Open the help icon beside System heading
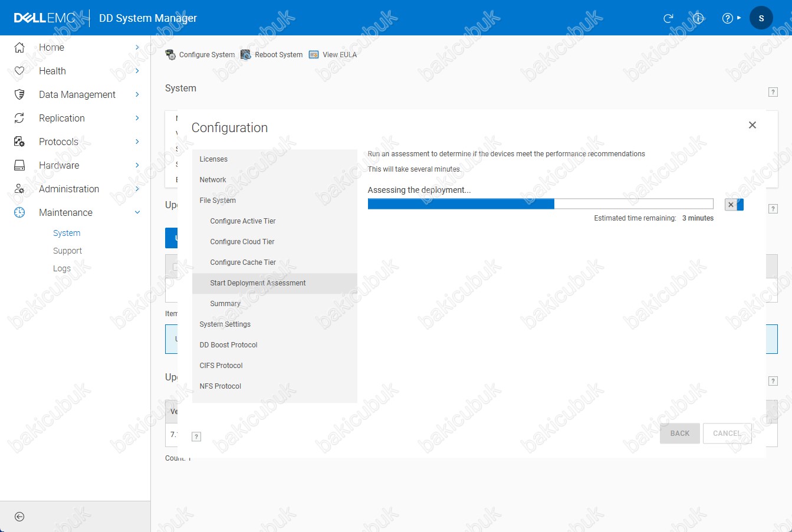 (x=773, y=92)
